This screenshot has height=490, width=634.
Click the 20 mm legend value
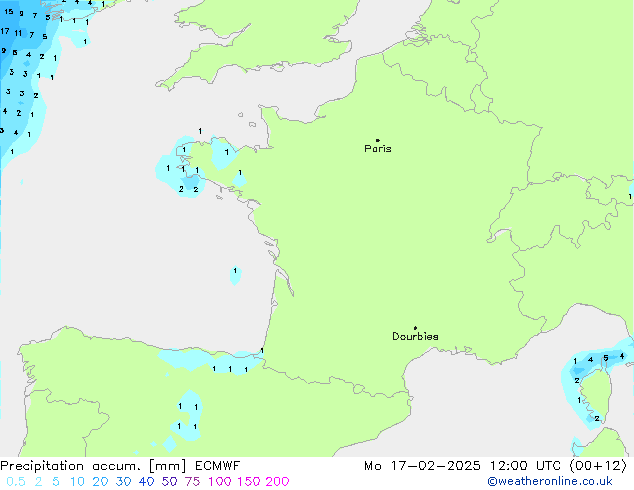100,482
